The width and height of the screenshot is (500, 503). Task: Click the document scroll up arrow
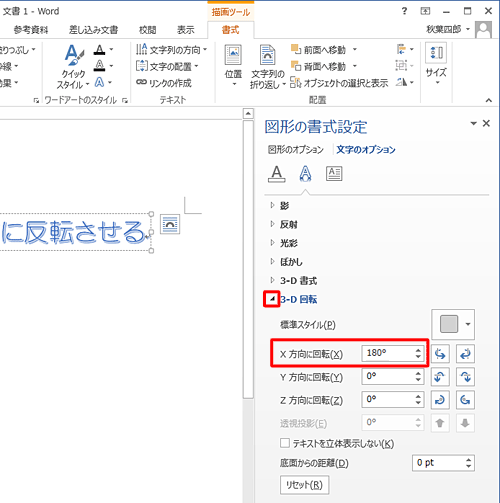(x=248, y=113)
